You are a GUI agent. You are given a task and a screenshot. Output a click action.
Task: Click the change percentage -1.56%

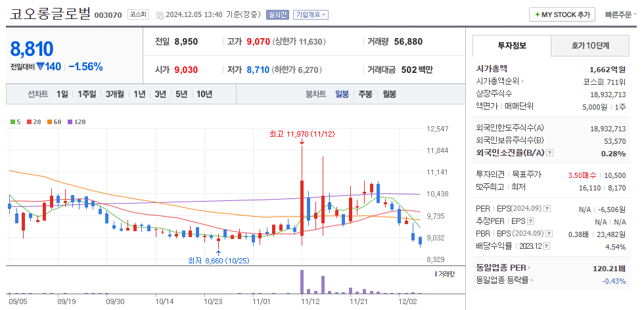click(85, 66)
